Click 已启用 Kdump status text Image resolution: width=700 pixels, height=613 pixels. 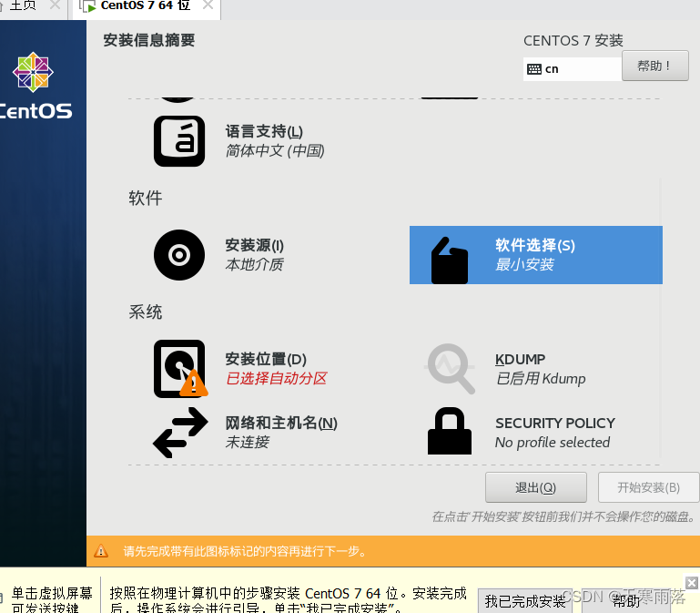point(540,378)
